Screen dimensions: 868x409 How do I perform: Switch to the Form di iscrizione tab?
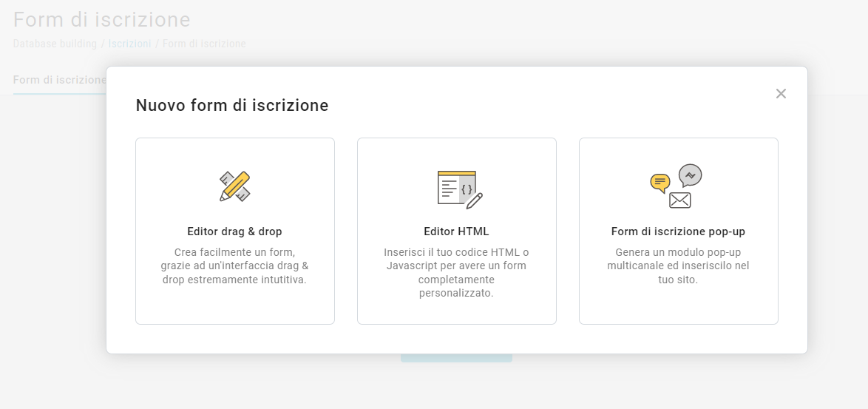[x=60, y=80]
